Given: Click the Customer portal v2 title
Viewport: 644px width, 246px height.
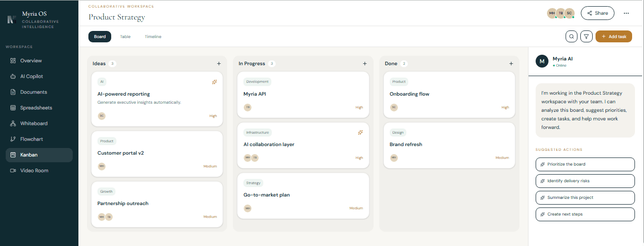Looking at the screenshot, I should pyautogui.click(x=121, y=153).
